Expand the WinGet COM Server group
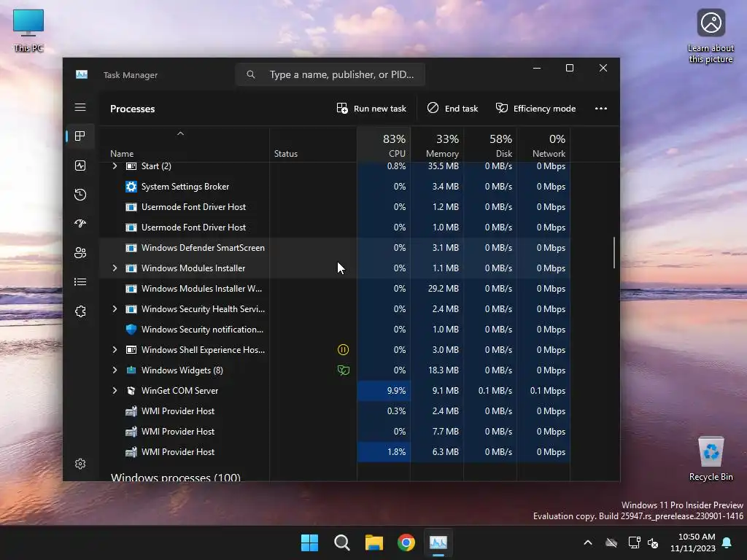747x560 pixels. point(115,391)
